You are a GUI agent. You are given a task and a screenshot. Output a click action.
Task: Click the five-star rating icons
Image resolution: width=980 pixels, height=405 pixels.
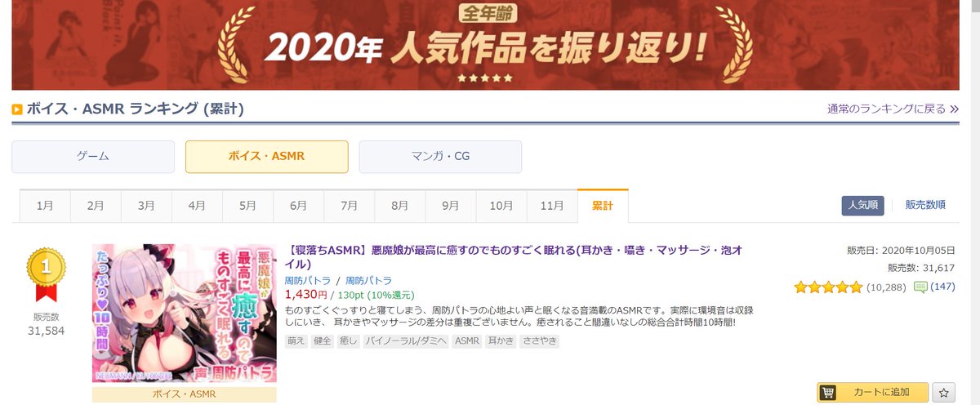828,287
